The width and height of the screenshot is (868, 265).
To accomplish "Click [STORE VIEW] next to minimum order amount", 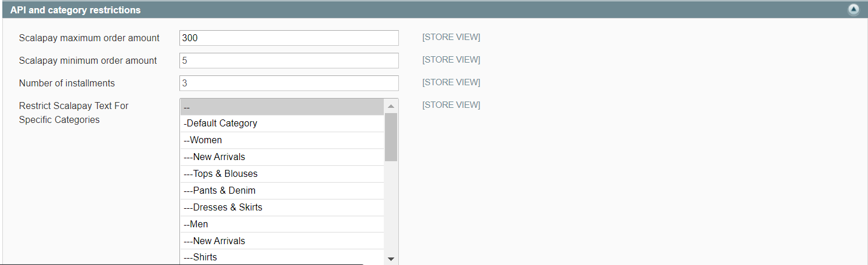I will point(451,60).
